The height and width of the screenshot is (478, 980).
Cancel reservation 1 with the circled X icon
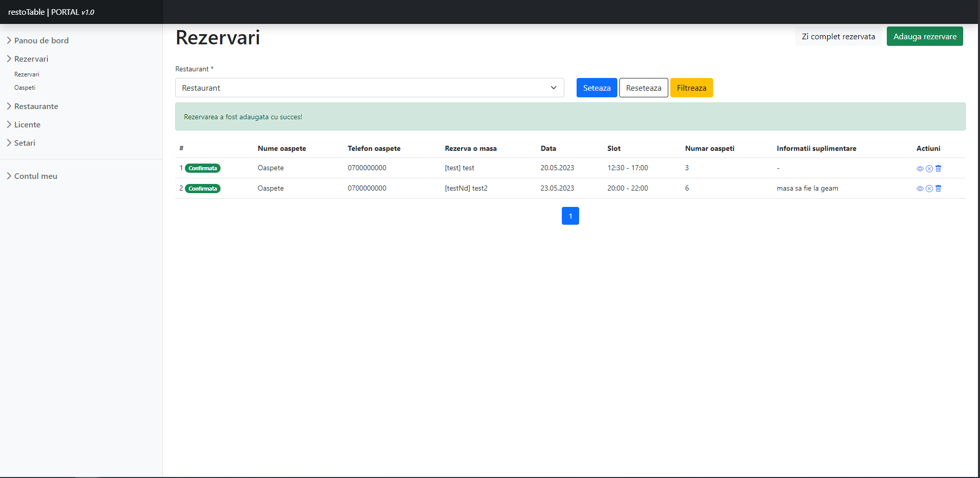tap(929, 169)
